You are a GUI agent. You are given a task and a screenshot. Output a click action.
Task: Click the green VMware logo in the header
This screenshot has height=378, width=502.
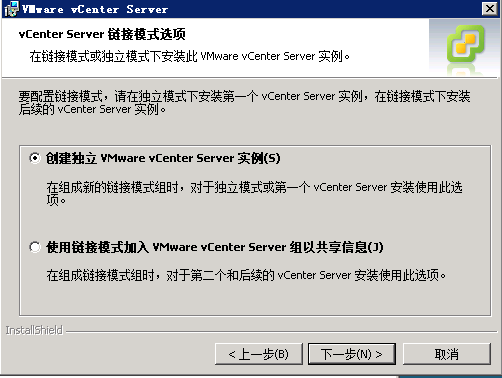coord(466,44)
